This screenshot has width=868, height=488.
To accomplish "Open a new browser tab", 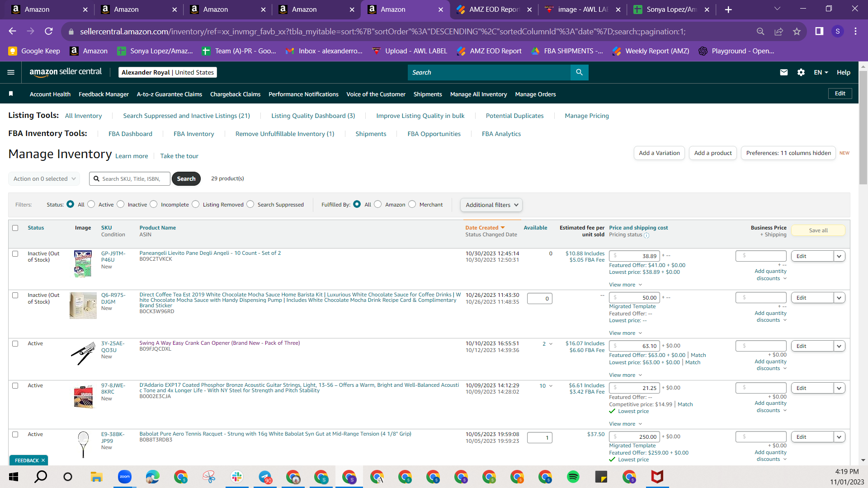I will pyautogui.click(x=728, y=9).
